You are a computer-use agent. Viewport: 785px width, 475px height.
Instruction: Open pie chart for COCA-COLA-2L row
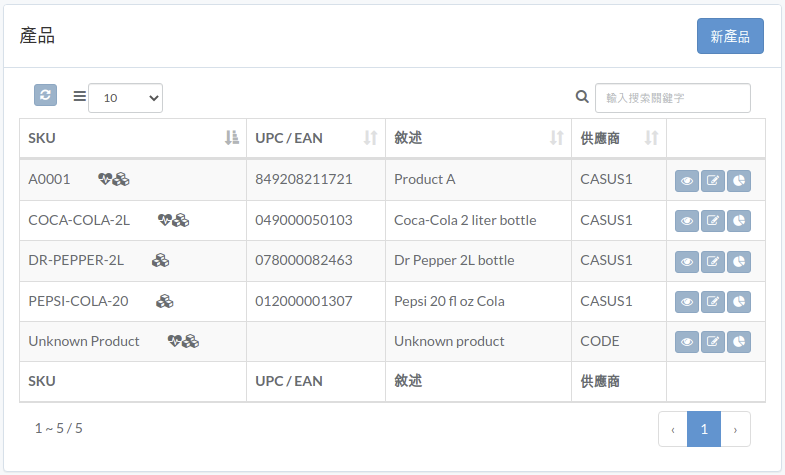(739, 221)
